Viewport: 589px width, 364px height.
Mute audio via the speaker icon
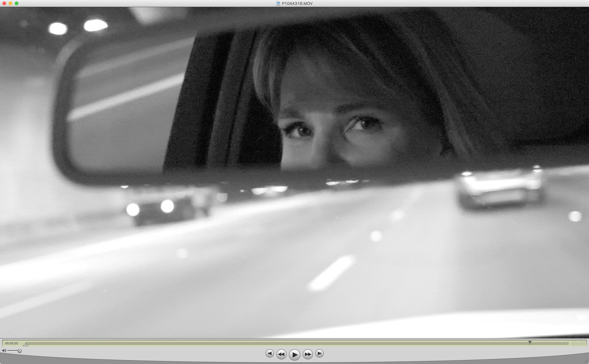[4, 351]
